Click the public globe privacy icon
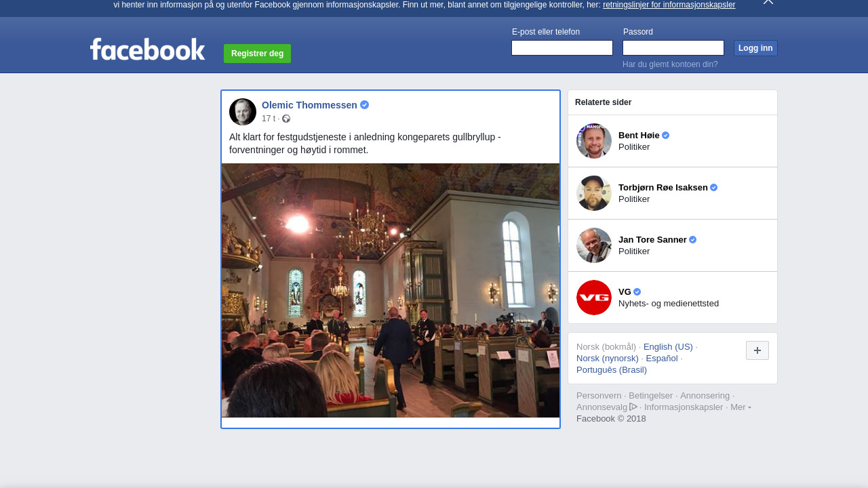The image size is (868, 488). click(286, 119)
